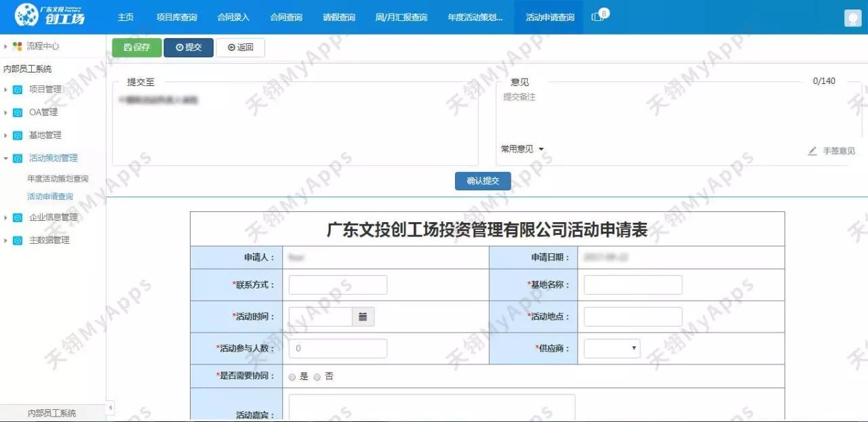Image resolution: width=868 pixels, height=422 pixels.
Task: Click the 广东文投创工场投资管理有限公司活动申请表 form title
Action: tap(487, 230)
